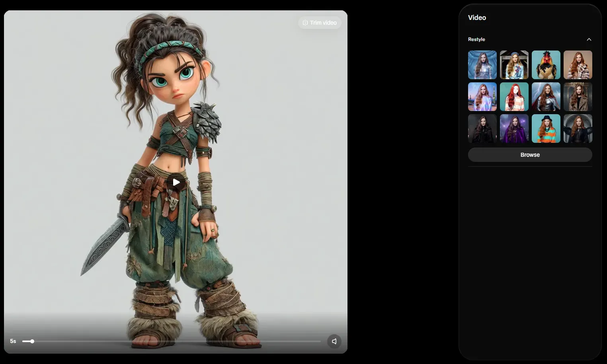Click the Browse button
607x364 pixels.
[530, 155]
